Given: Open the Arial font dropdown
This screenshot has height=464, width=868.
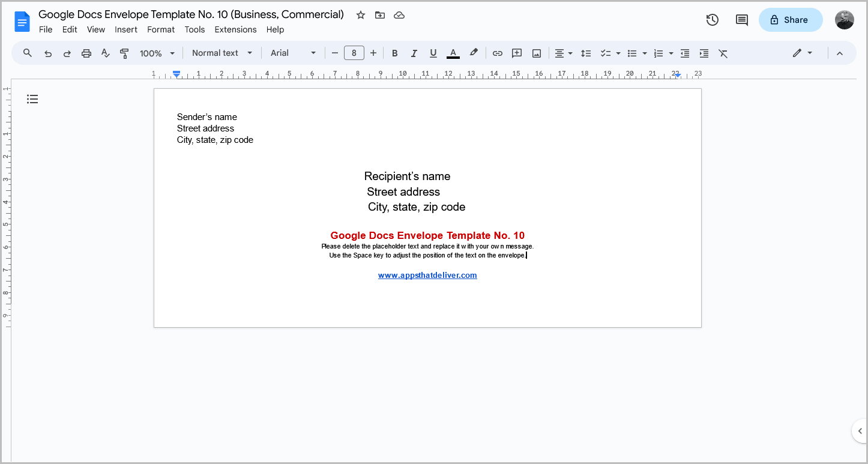Looking at the screenshot, I should 293,53.
